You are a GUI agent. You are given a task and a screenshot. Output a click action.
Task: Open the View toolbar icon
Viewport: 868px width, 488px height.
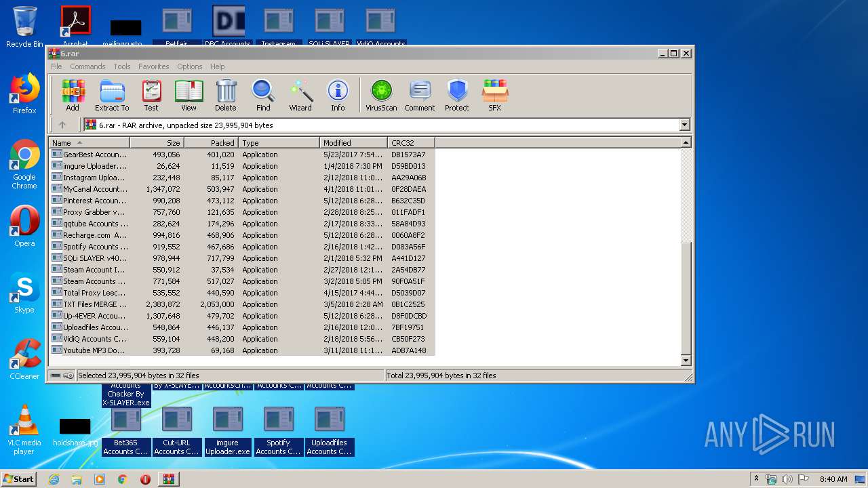(x=189, y=96)
